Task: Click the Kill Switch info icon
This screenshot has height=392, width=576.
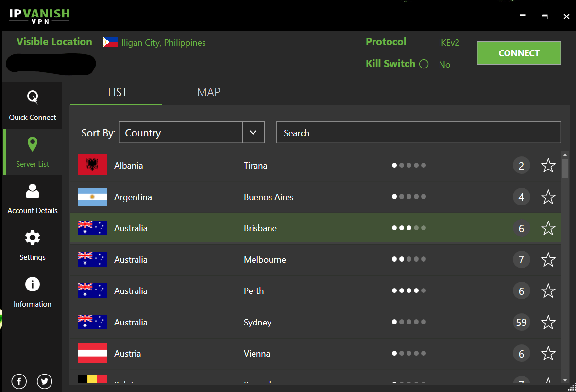Action: (424, 64)
